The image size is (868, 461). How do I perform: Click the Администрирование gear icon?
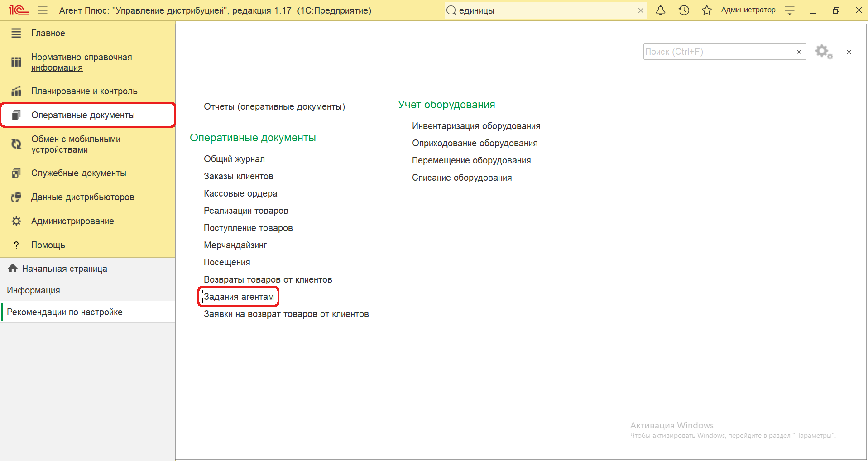click(16, 221)
